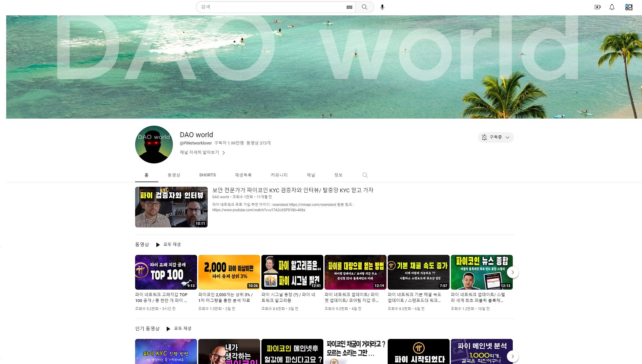Open the 정보 tab
Viewport: 642px width, 364px height.
[338, 175]
